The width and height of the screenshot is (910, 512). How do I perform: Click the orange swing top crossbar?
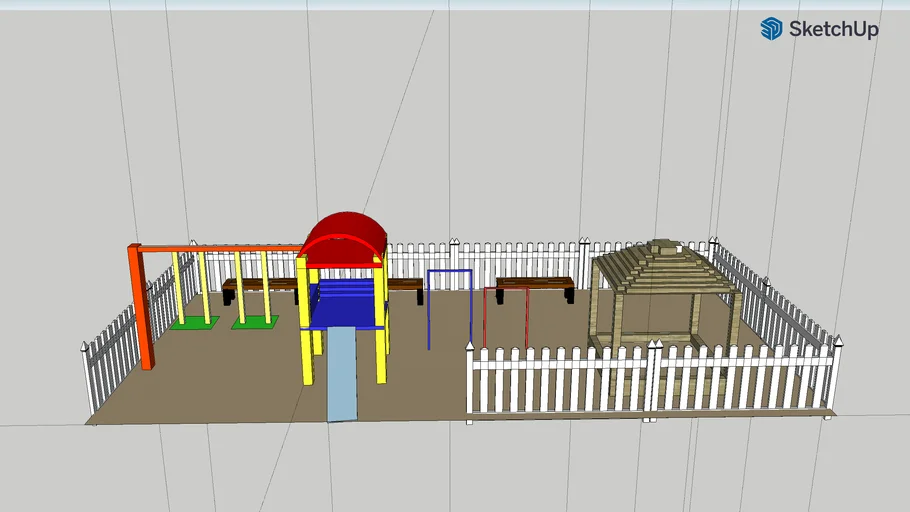click(220, 248)
